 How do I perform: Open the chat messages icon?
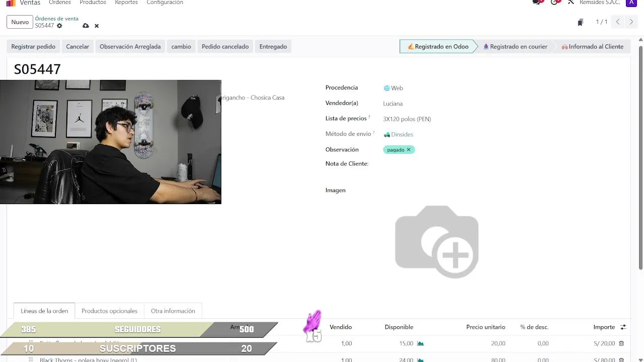tap(537, 2)
